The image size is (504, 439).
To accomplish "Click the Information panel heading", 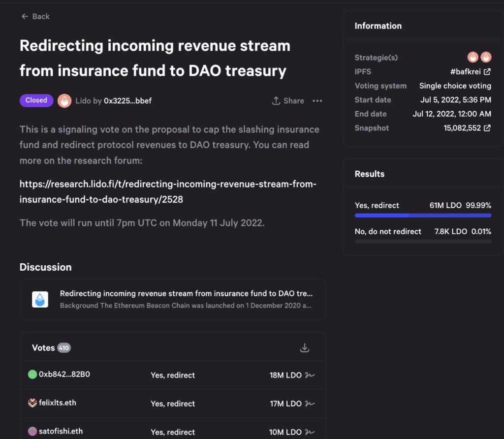I will point(378,26).
